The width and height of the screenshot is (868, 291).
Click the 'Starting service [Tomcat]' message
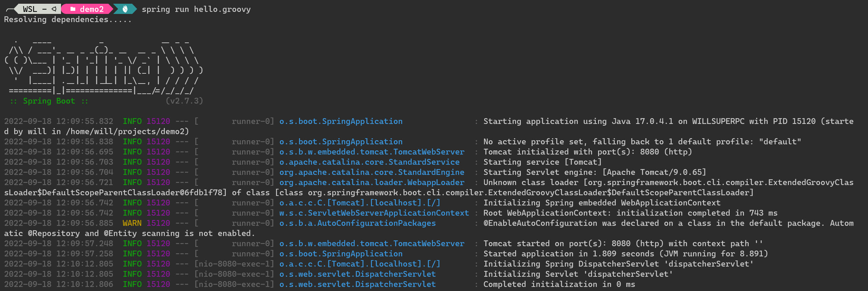tap(542, 162)
